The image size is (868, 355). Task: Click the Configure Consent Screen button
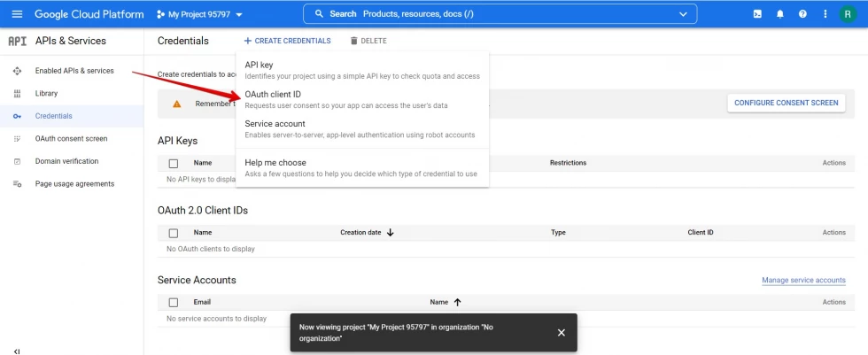click(x=787, y=103)
